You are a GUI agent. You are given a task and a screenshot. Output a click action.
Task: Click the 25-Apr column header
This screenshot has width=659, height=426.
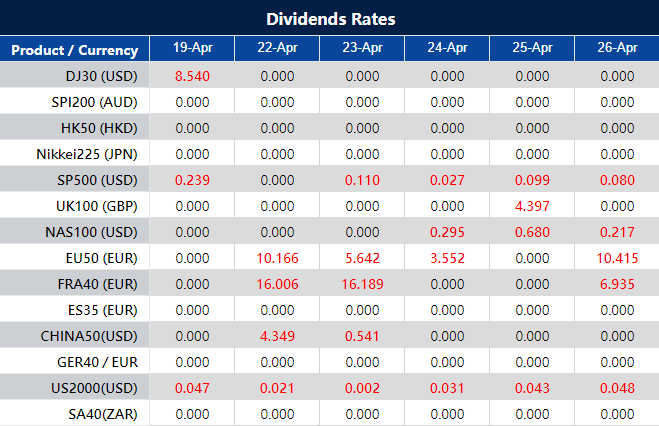(x=531, y=49)
